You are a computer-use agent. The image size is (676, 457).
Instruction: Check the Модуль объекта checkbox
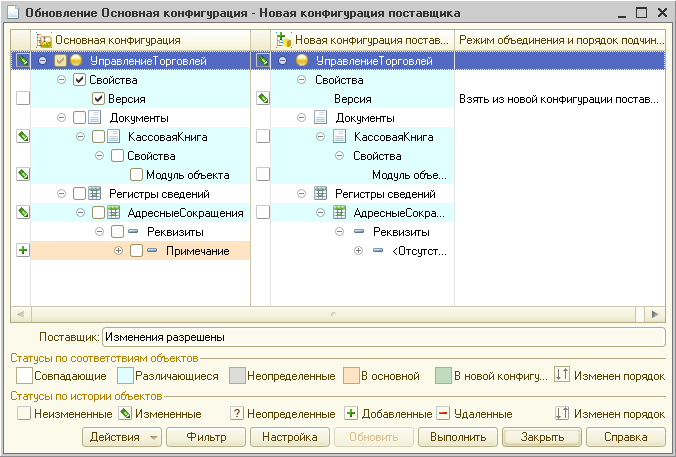pos(136,175)
